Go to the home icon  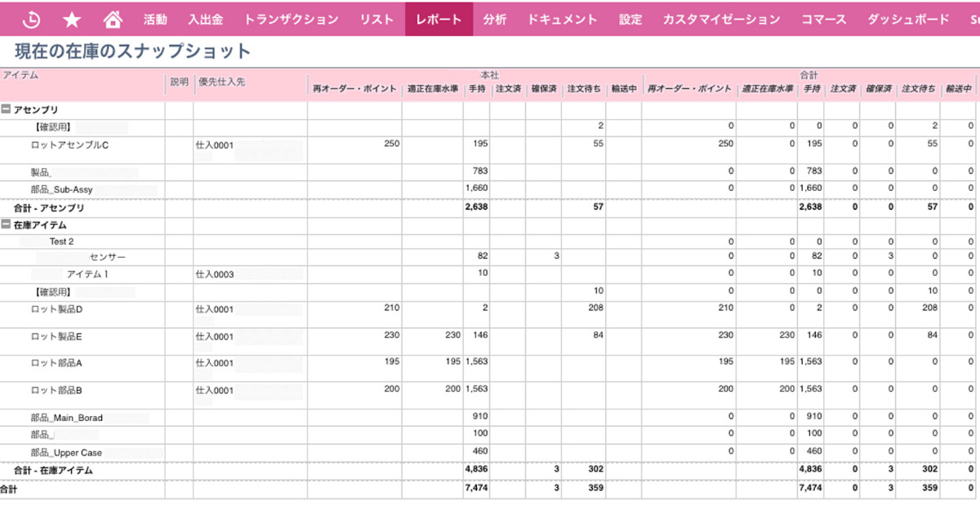[114, 19]
